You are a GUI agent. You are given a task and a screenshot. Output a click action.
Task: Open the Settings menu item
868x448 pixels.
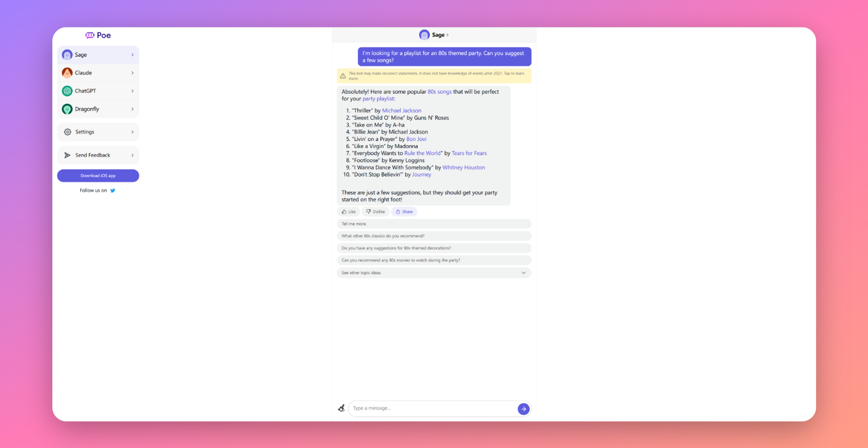[x=98, y=132]
